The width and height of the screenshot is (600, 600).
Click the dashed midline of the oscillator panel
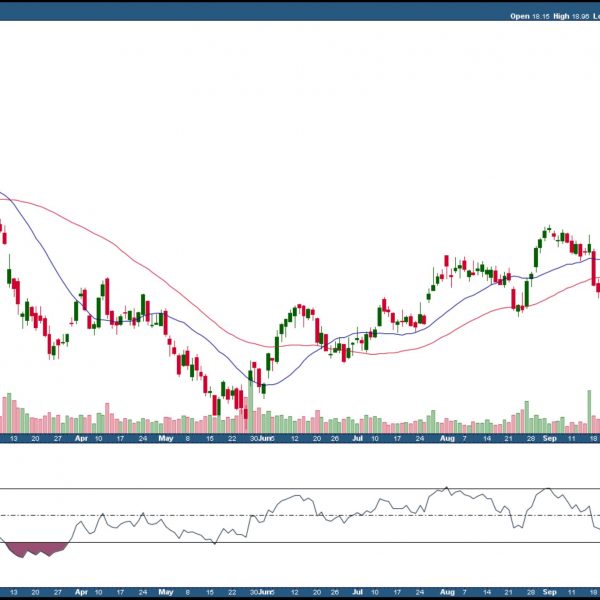pos(300,515)
